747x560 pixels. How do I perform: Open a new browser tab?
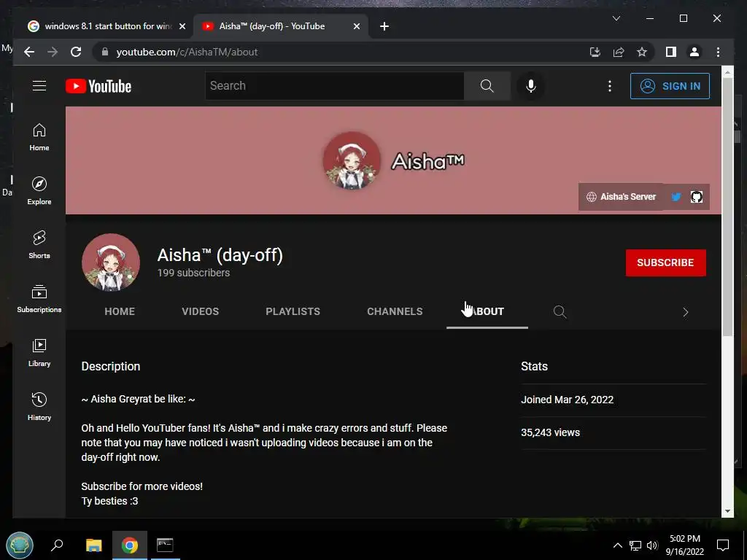click(x=384, y=27)
